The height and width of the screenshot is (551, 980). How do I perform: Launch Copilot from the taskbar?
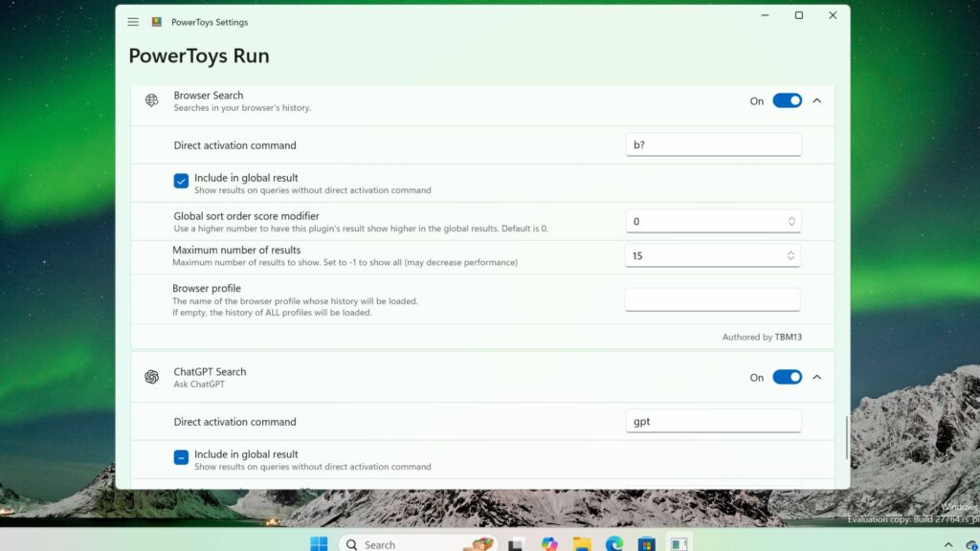click(547, 543)
